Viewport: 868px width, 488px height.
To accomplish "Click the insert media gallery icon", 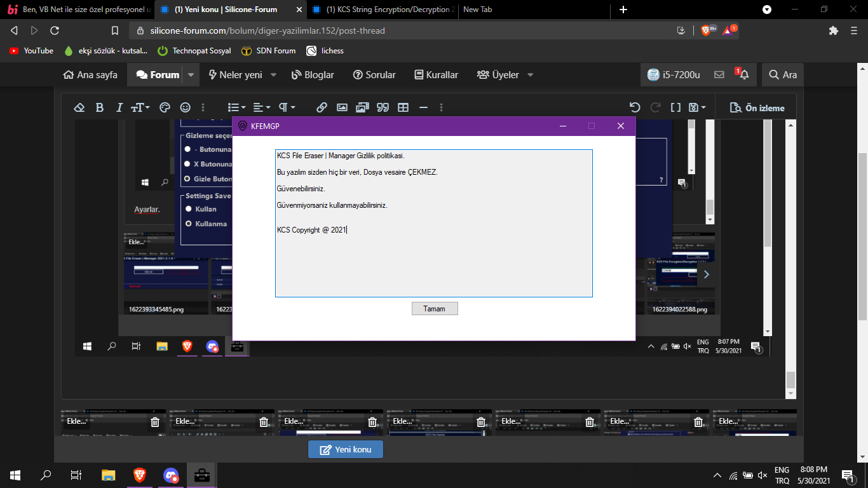I will 362,107.
